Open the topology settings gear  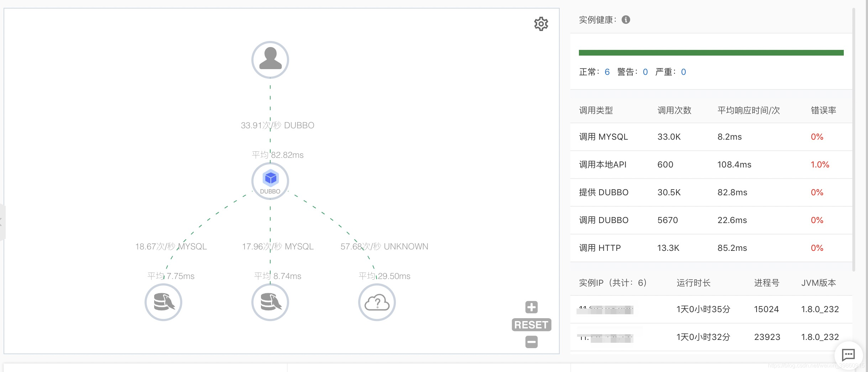[x=541, y=24]
